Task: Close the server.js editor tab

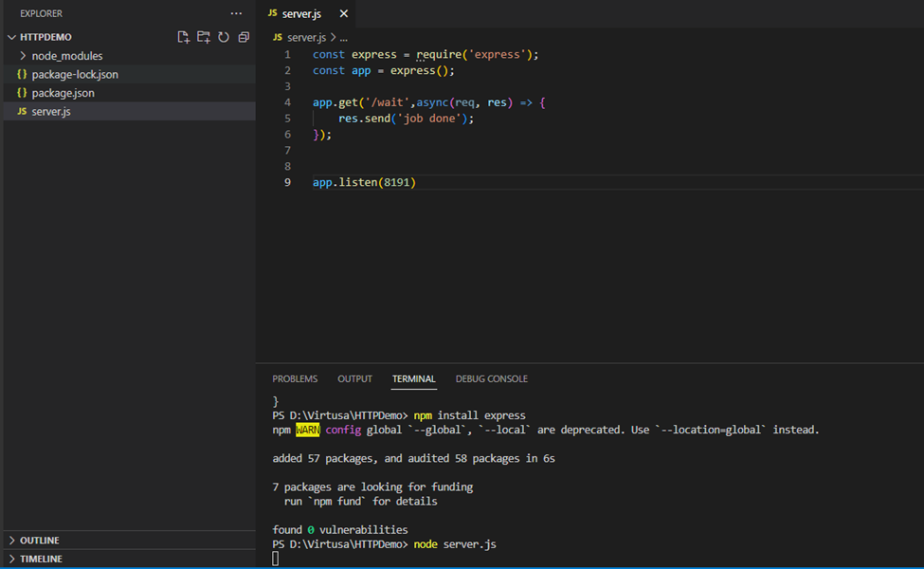Action: [344, 13]
